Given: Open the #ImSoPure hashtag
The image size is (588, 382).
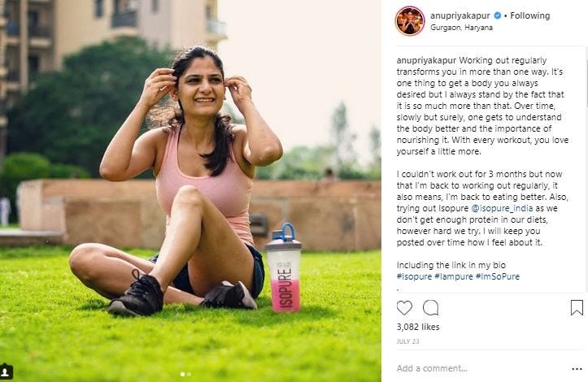Looking at the screenshot, I should pos(497,276).
